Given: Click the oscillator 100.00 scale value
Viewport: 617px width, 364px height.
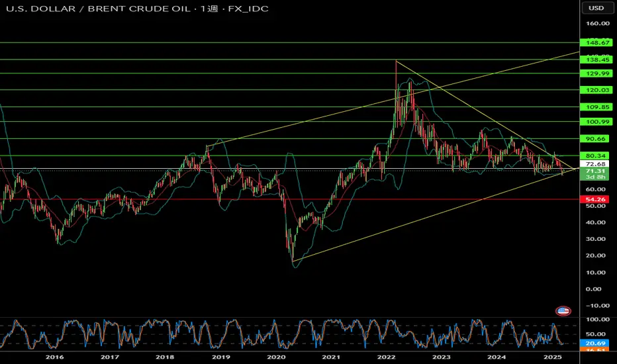Looking at the screenshot, I should coord(597,319).
